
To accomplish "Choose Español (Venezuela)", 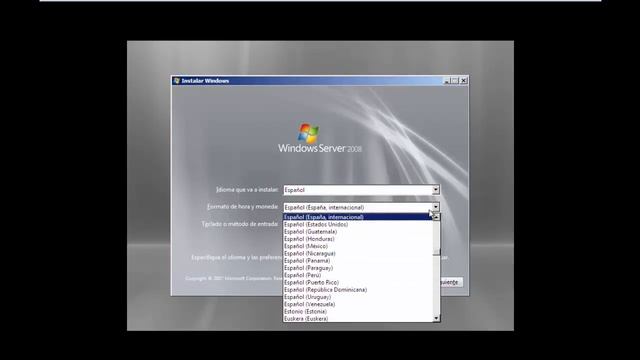I will coord(358,304).
